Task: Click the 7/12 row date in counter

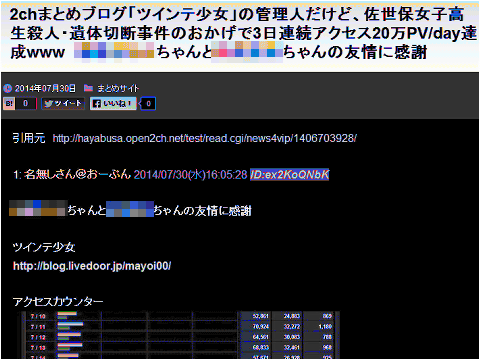Action: [38, 337]
